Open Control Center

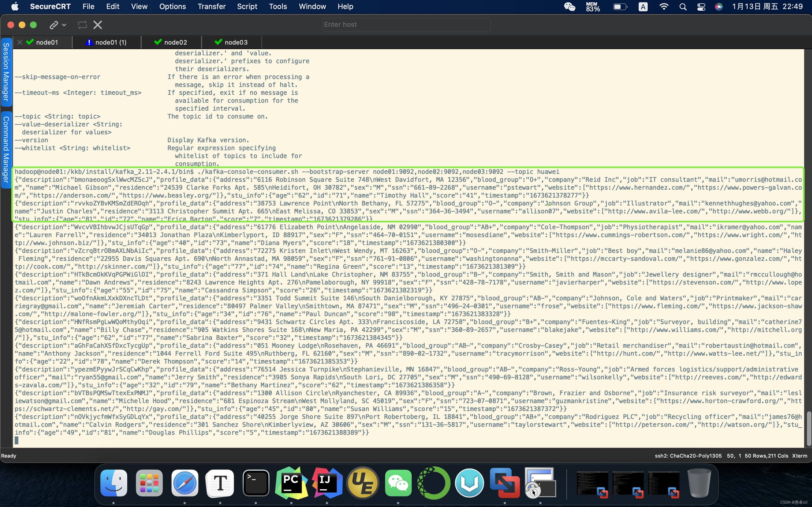pos(701,6)
